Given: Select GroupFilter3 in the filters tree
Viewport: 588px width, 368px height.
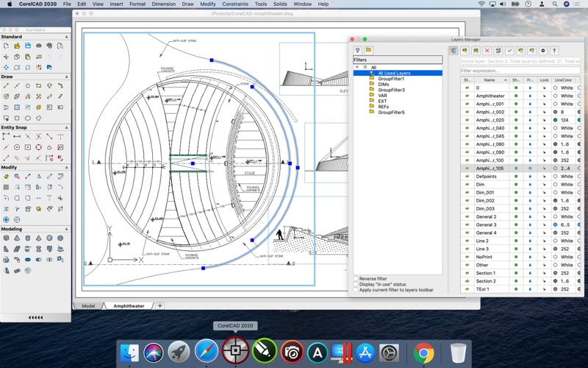Looking at the screenshot, I should (391, 90).
